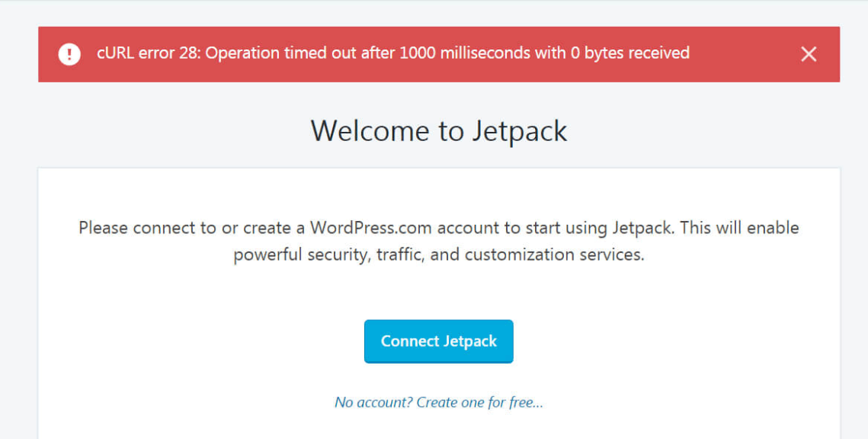Click the exclamation alert icon in the error banner

[69, 54]
